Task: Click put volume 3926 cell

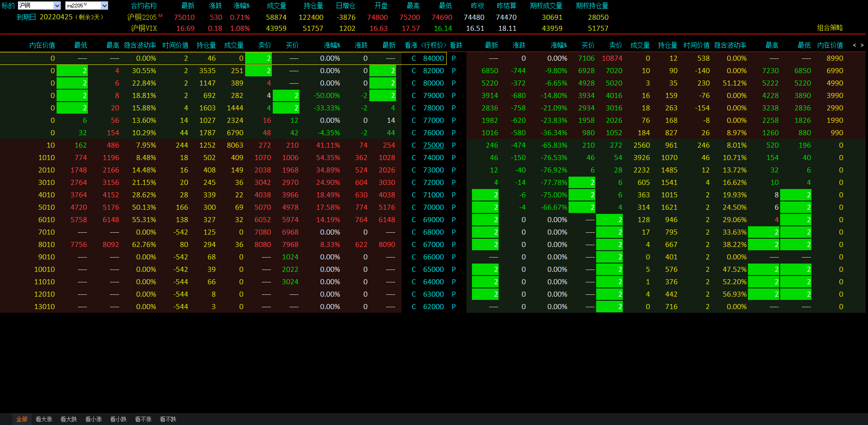Action: click(x=641, y=158)
